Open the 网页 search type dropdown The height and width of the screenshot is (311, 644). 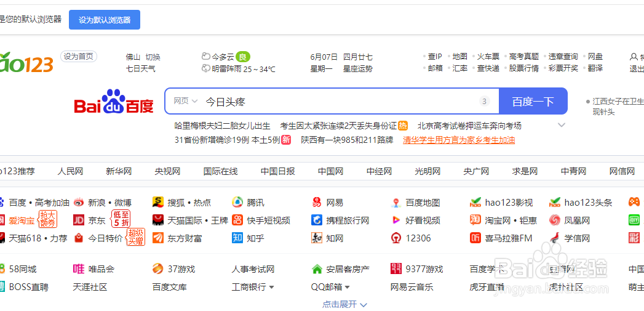(x=186, y=101)
